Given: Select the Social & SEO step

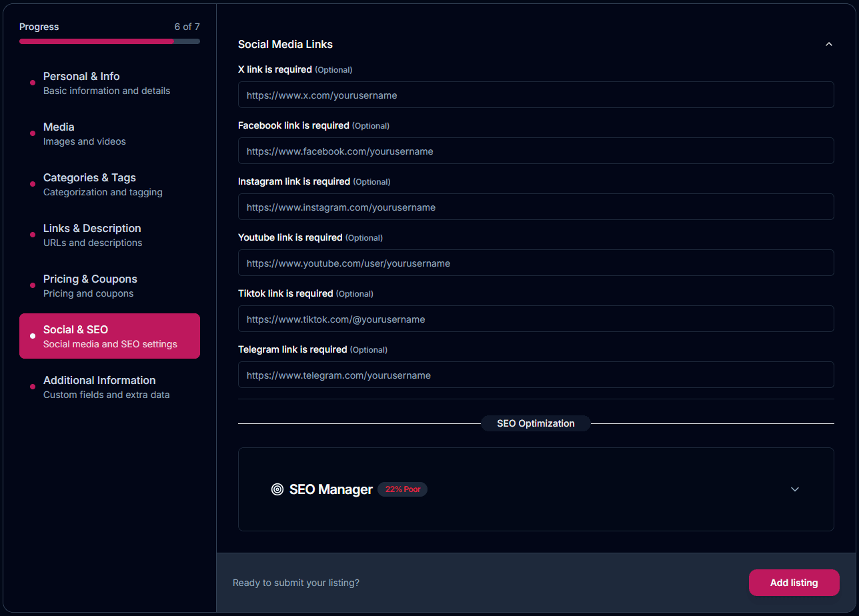Looking at the screenshot, I should [109, 336].
